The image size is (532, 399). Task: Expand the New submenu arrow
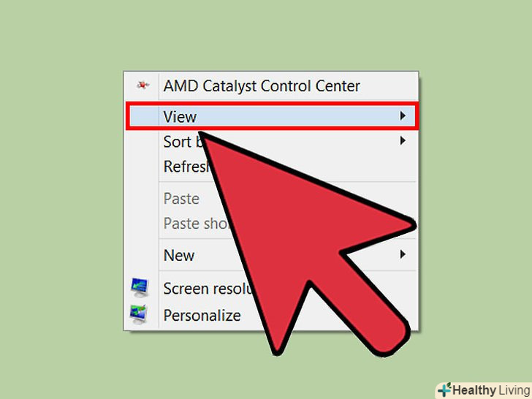(403, 254)
